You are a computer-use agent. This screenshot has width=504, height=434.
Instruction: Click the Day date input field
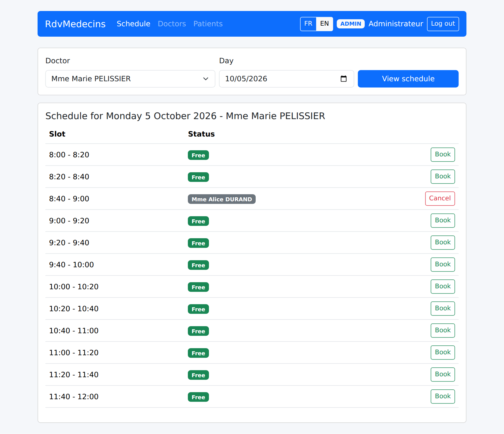(287, 79)
